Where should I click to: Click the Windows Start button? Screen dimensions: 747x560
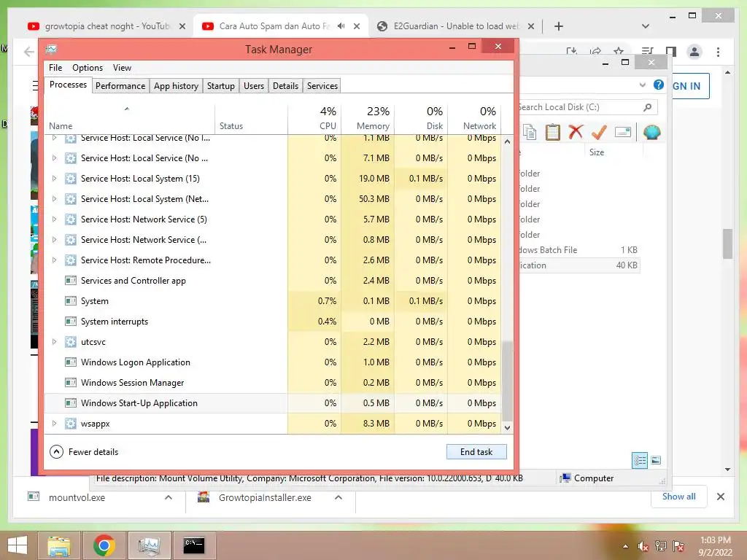click(18, 545)
